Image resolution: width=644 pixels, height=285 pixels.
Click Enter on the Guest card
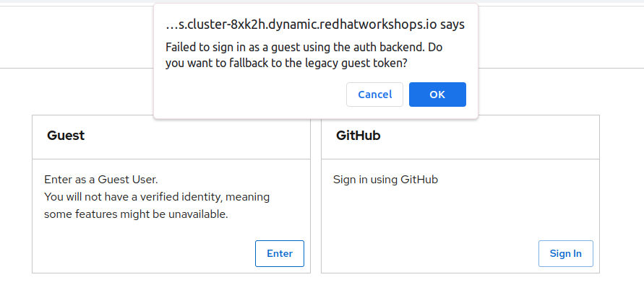(280, 253)
